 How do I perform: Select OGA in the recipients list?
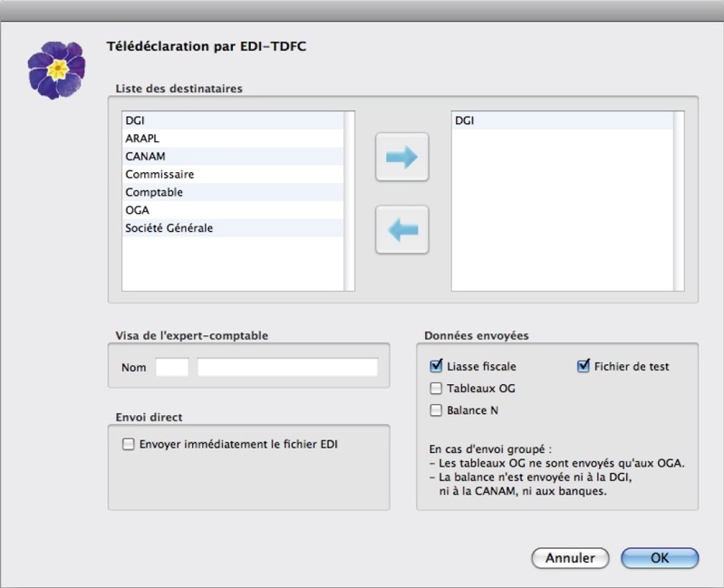click(233, 210)
